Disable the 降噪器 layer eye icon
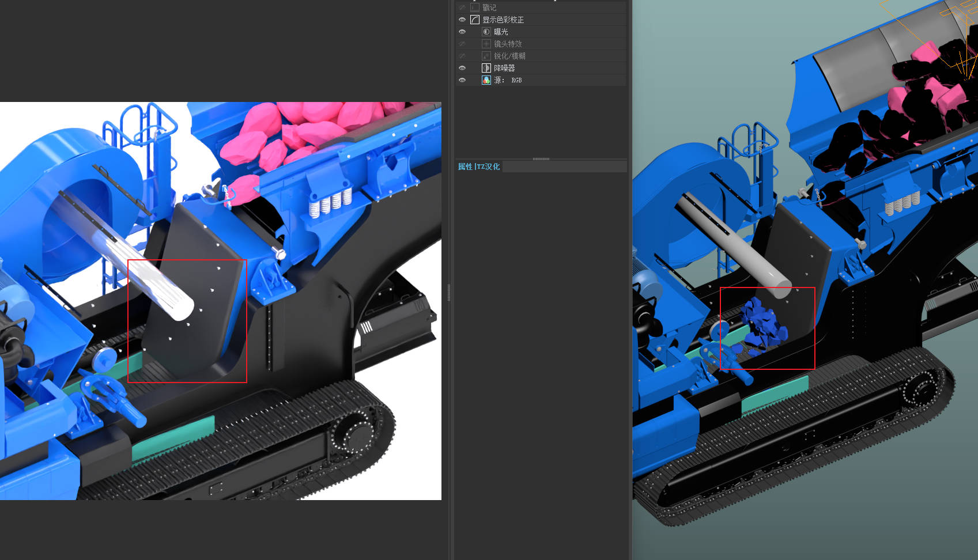 (462, 68)
